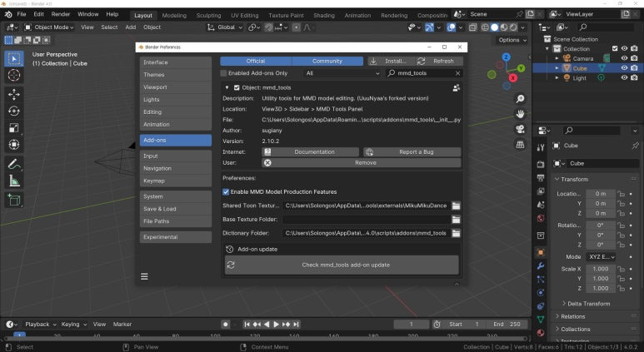The height and width of the screenshot is (352, 644).
Task: Jump to the timeline start frame
Action: coord(247,324)
